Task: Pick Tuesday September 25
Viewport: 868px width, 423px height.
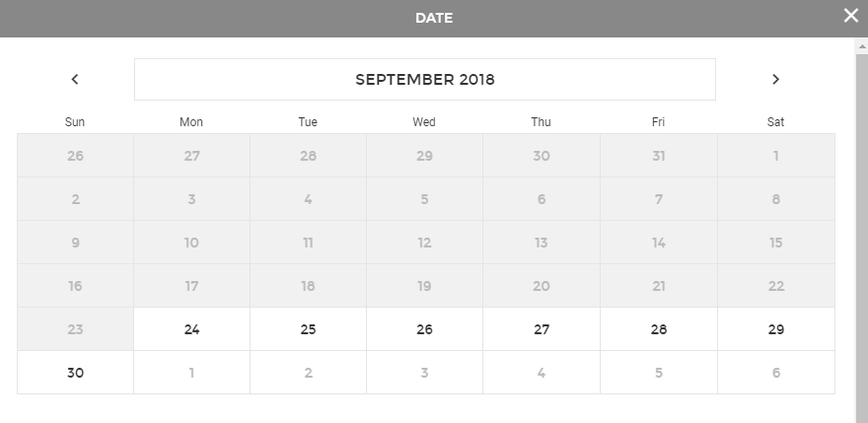Action: point(308,329)
